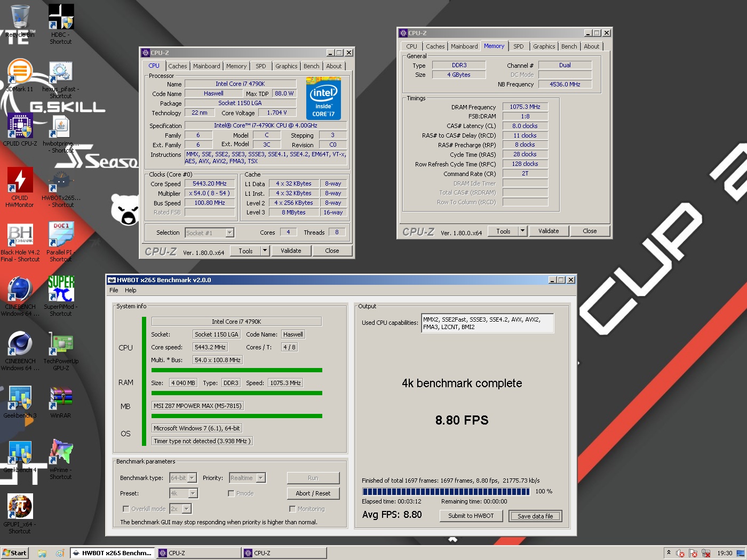Launch the CPUID HWMonitor desktop icon
The width and height of the screenshot is (747, 560).
tap(20, 187)
